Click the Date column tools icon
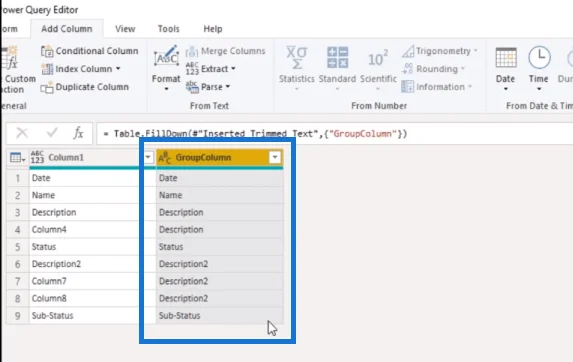573x362 pixels. 506,58
